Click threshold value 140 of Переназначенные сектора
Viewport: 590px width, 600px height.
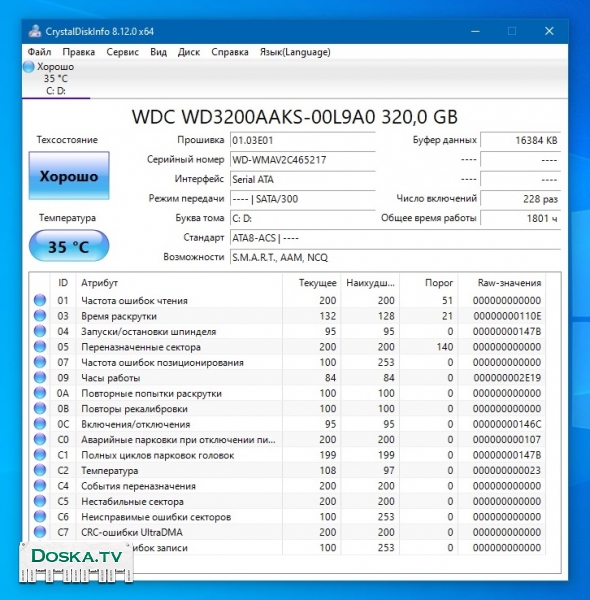(x=445, y=347)
